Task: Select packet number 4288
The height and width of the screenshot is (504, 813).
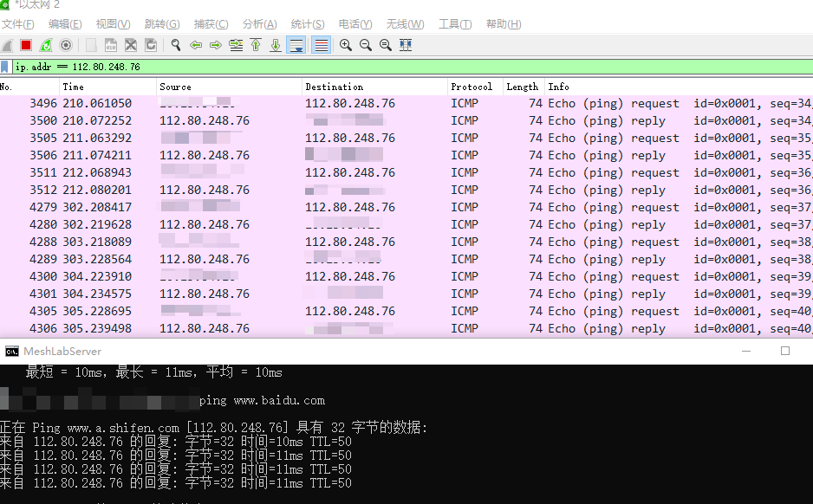Action: click(406, 242)
